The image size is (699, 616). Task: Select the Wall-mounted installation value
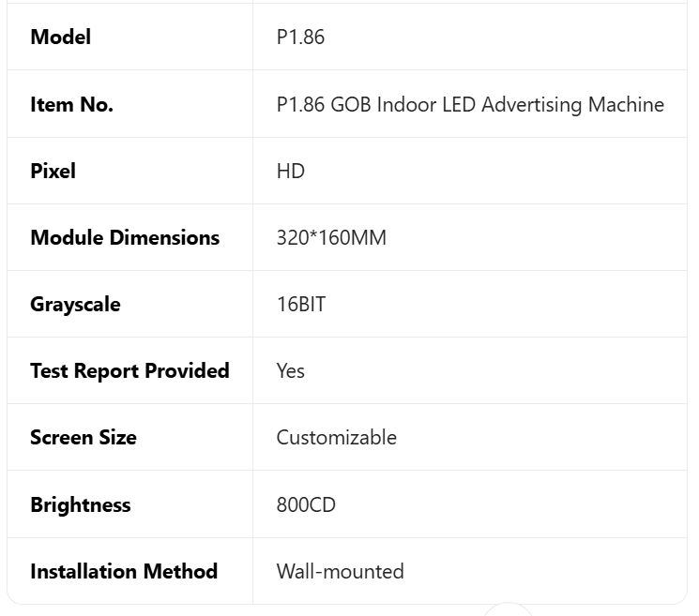click(x=341, y=572)
